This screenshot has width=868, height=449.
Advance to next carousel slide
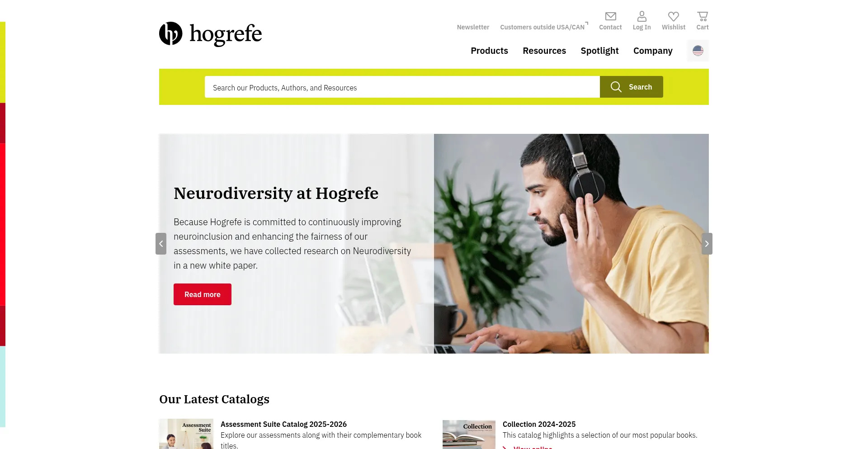tap(707, 244)
